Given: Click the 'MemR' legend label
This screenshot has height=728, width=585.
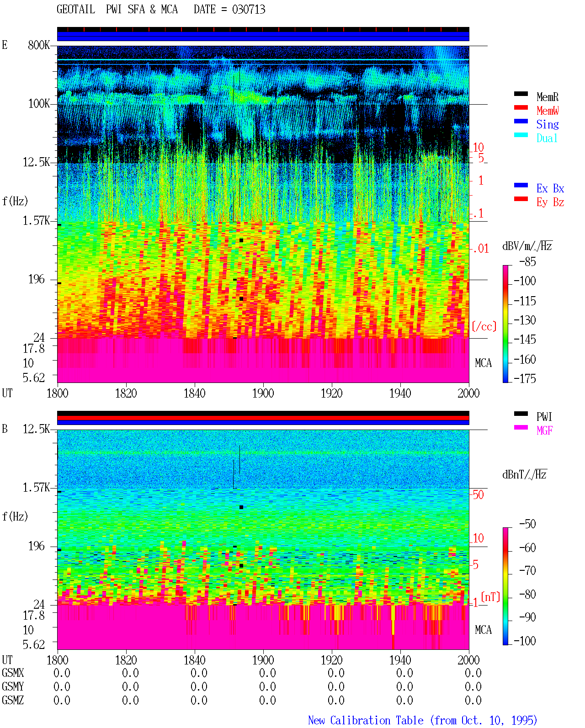Looking at the screenshot, I should tap(548, 97).
